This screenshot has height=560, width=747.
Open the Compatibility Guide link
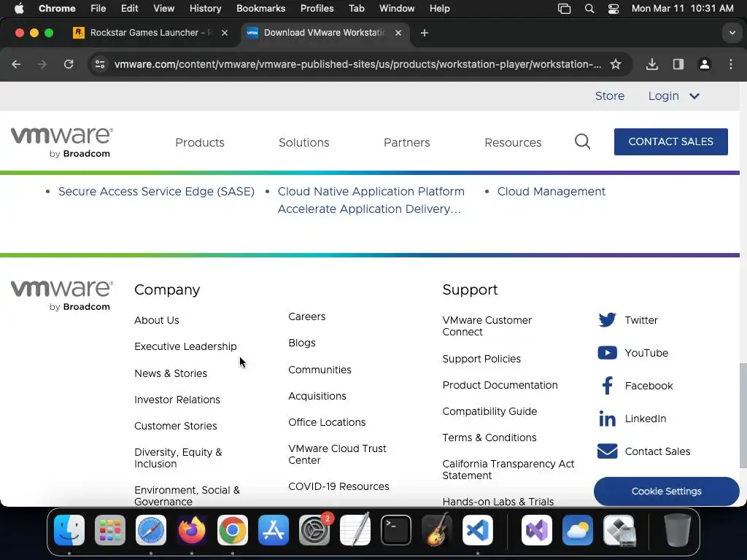pos(489,411)
